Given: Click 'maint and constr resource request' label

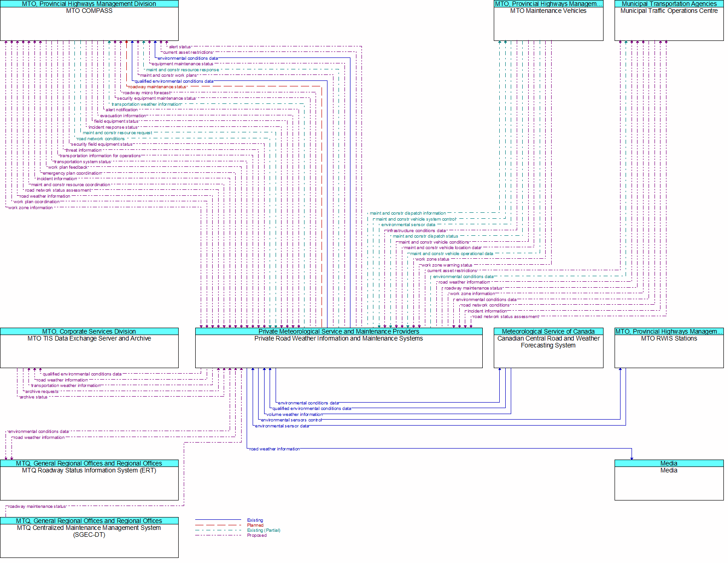Looking at the screenshot, I should coord(117,133).
